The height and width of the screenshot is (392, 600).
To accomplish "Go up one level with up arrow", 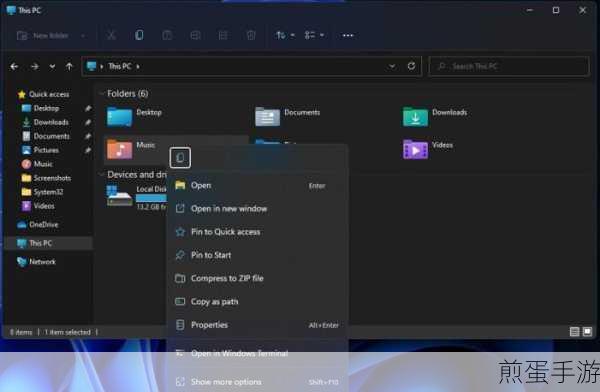I will 69,67.
